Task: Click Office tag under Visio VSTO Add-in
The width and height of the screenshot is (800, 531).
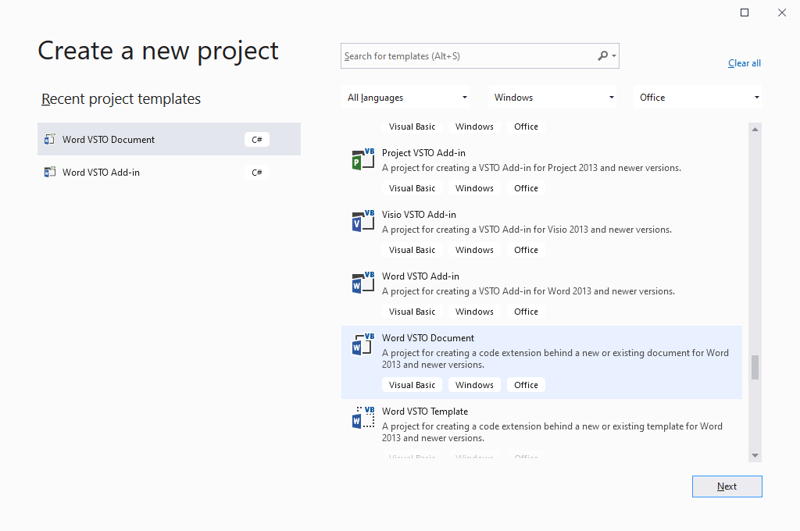Action: click(526, 250)
